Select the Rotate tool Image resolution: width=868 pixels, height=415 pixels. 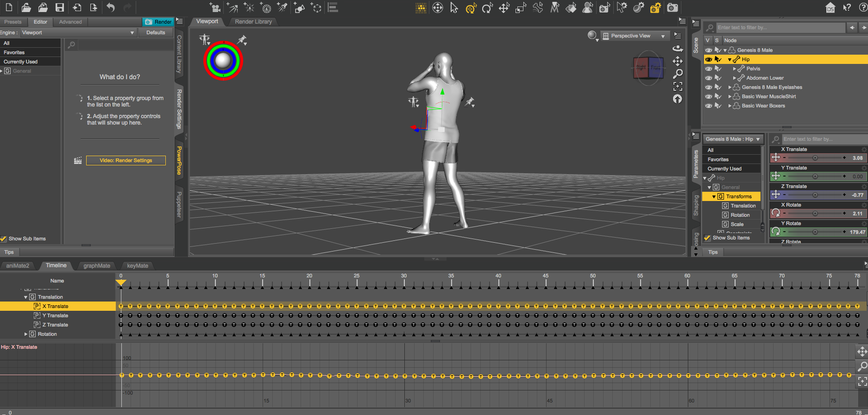coord(487,7)
